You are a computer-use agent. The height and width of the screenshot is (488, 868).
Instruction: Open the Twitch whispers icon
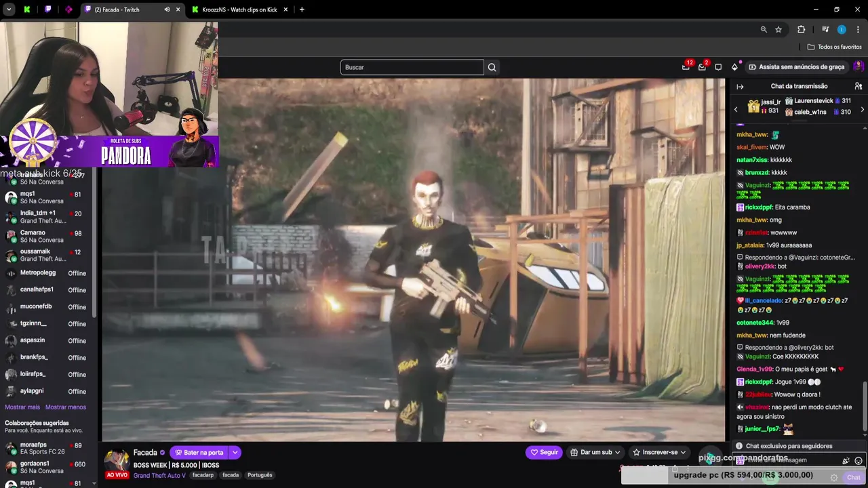tap(718, 67)
